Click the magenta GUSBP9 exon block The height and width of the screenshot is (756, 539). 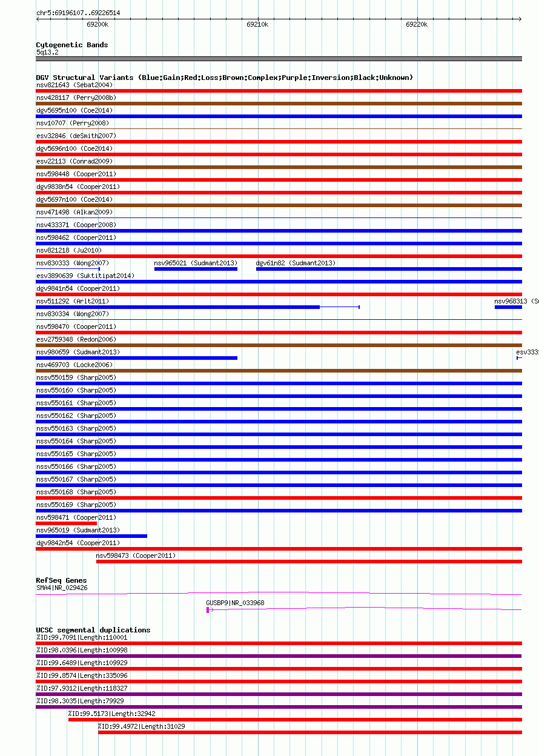coord(208,610)
